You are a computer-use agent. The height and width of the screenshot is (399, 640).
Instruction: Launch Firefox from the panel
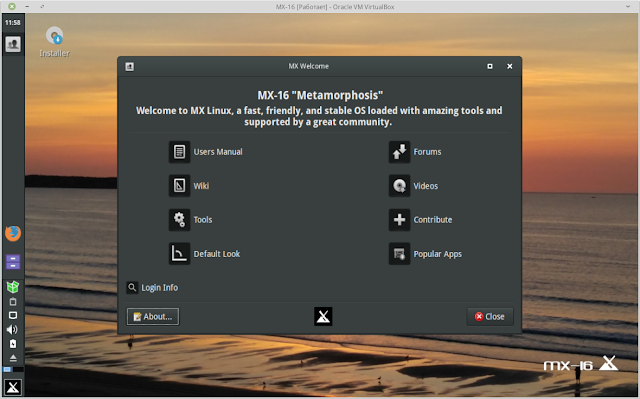point(13,233)
